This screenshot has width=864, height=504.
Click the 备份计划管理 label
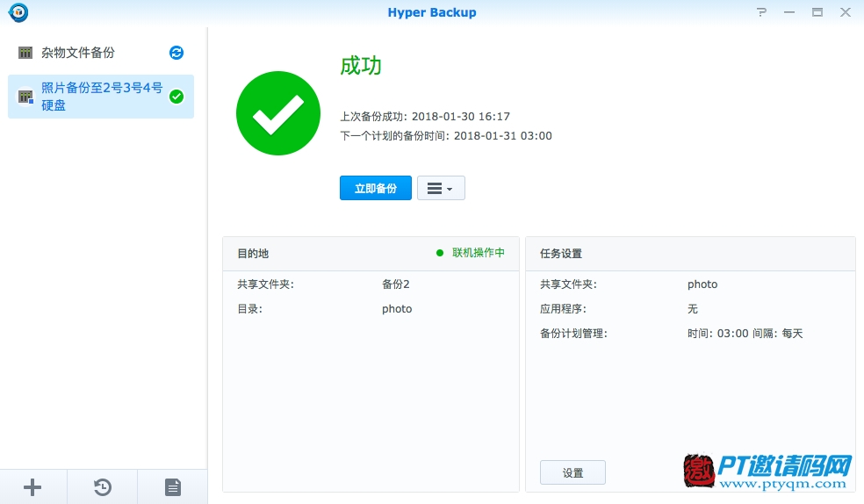pyautogui.click(x=573, y=334)
